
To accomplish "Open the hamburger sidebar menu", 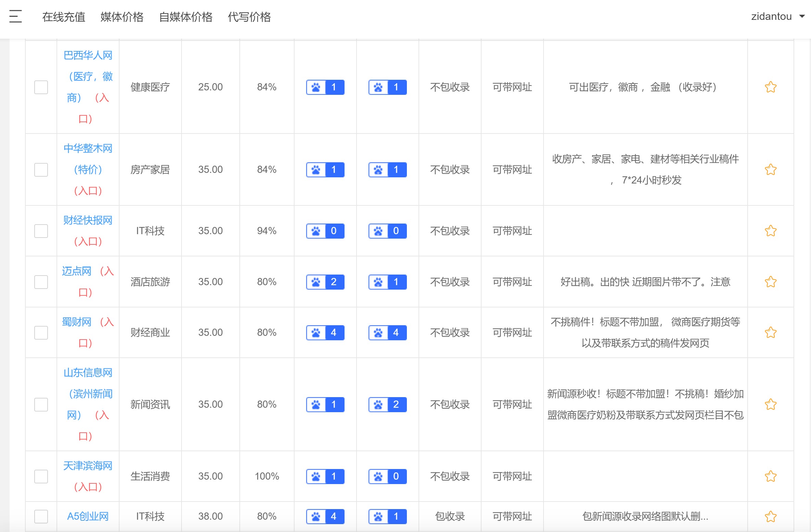I will 15,16.
